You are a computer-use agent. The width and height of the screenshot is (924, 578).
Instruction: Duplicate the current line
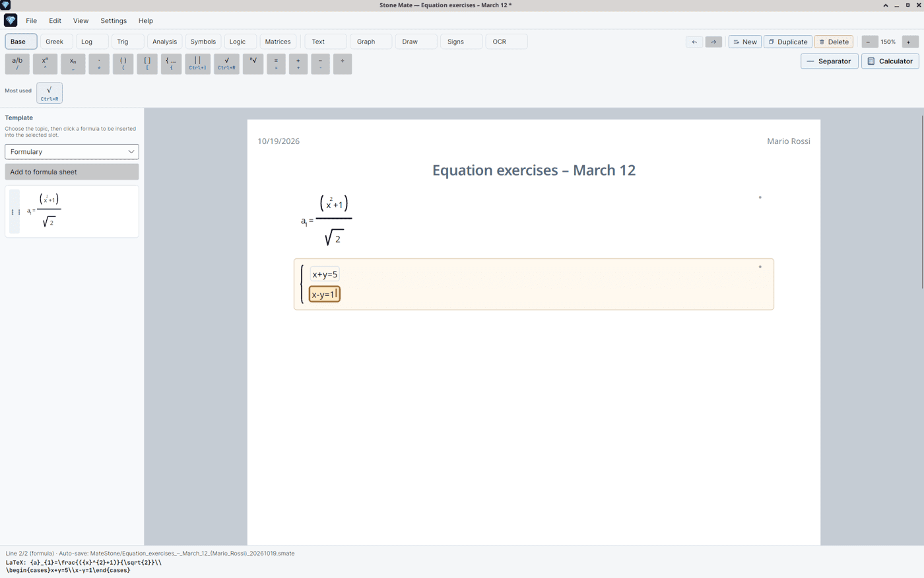788,42
